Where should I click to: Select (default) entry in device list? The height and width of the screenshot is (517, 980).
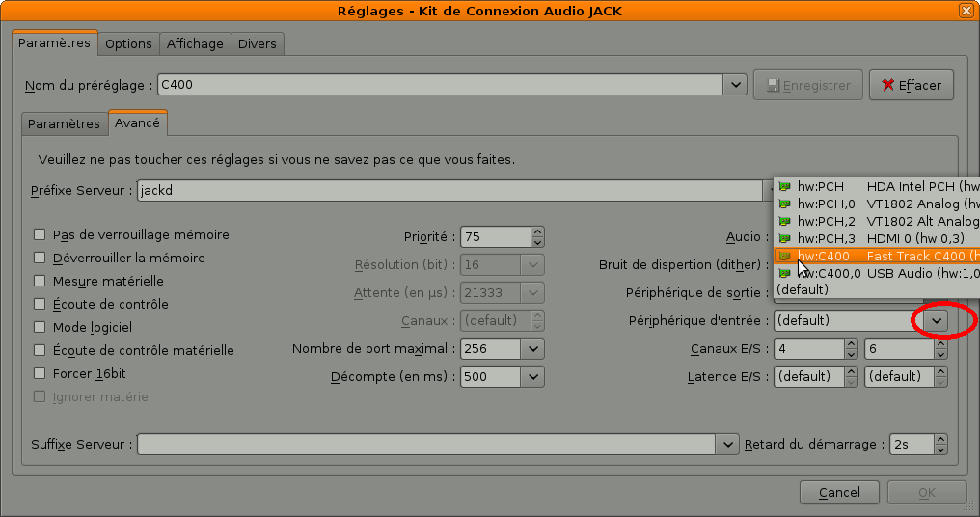[878, 289]
